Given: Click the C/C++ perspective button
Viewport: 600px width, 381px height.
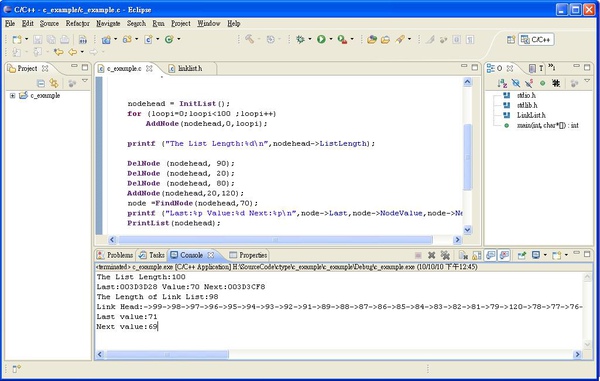Looking at the screenshot, I should click(x=536, y=39).
